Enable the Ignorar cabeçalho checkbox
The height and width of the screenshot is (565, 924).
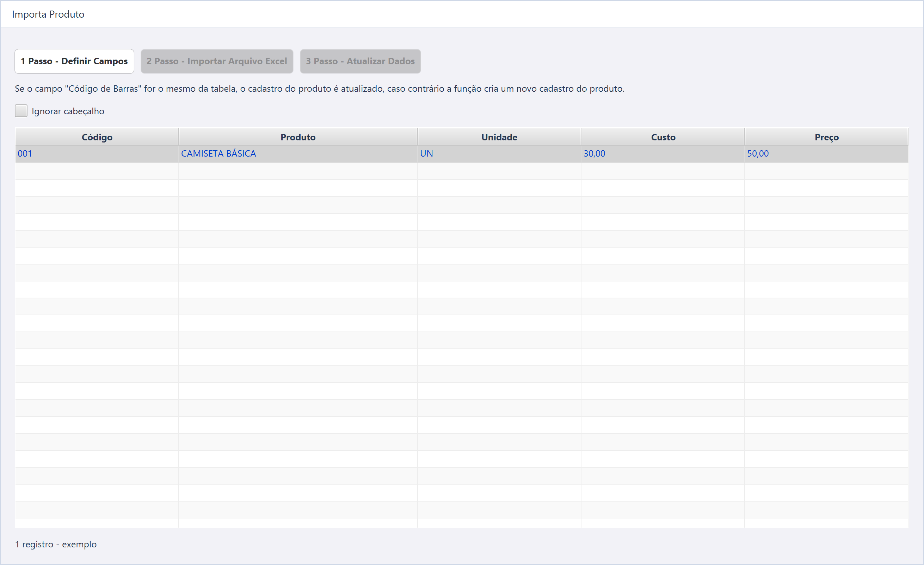(x=21, y=111)
